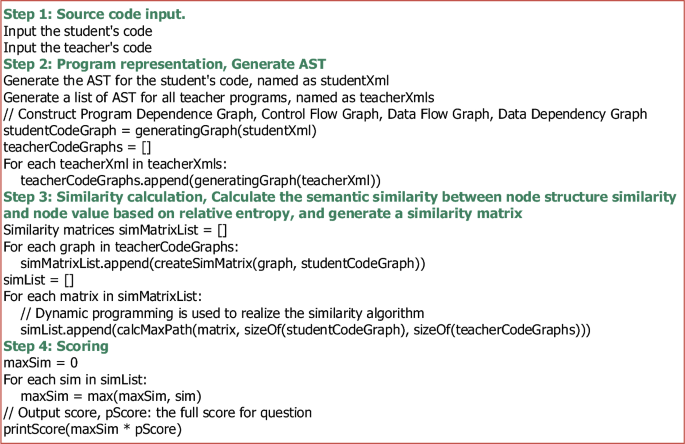Click the 'Step 2: Program representation, Generate AST' heading
This screenshot has height=444, width=685.
[165, 64]
